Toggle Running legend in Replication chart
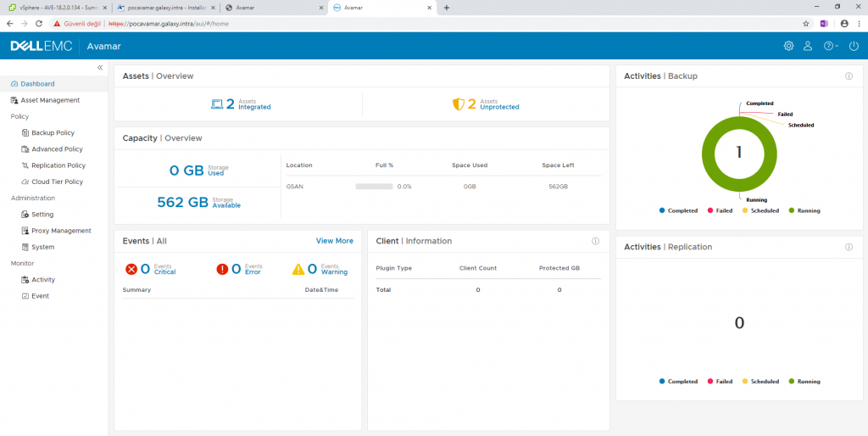Image resolution: width=868 pixels, height=436 pixels. coord(804,381)
